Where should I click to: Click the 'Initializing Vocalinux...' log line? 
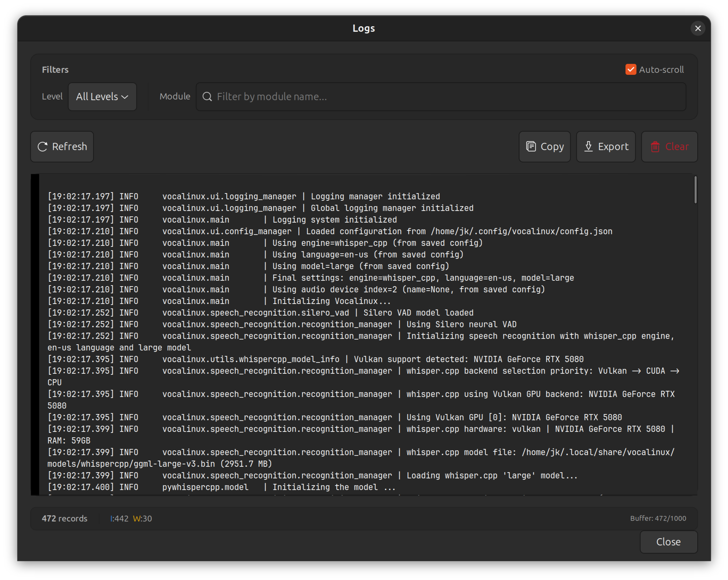tap(219, 301)
